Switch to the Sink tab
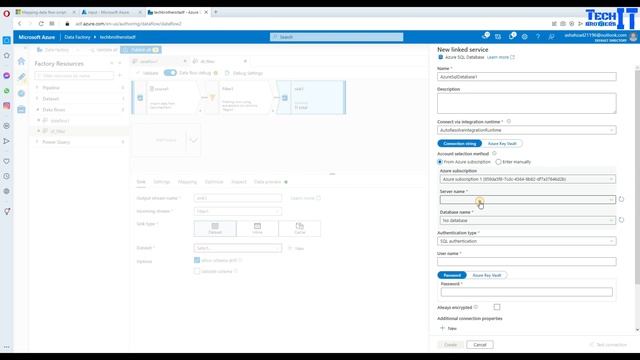 click(x=141, y=182)
